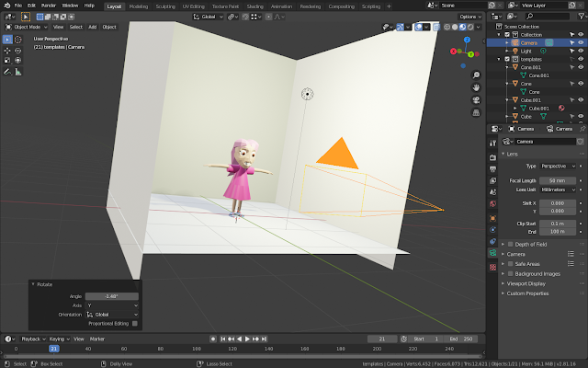
Task: Open the Add menu in viewport header
Action: pos(92,27)
